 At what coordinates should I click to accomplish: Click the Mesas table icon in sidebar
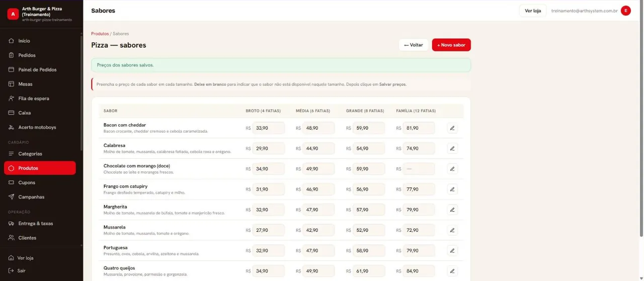pyautogui.click(x=11, y=84)
